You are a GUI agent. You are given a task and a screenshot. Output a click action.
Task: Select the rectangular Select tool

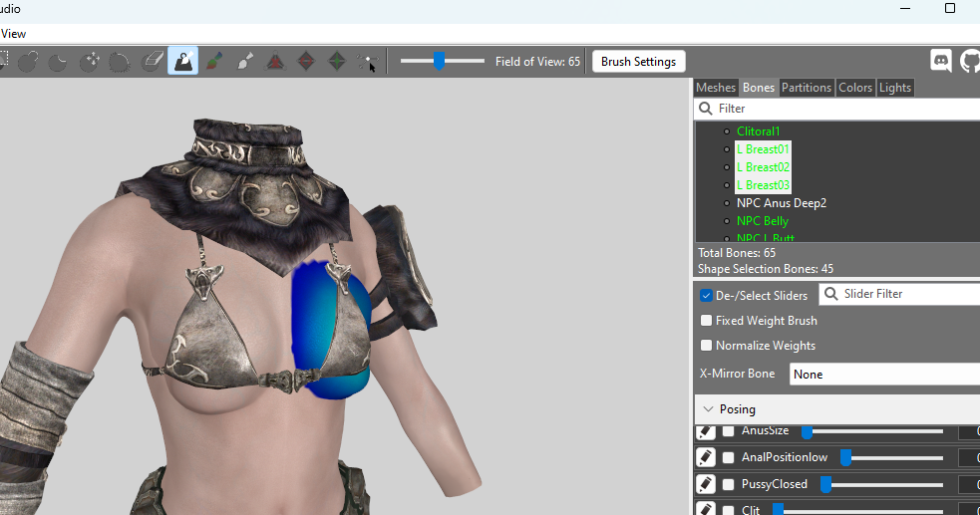pos(3,61)
